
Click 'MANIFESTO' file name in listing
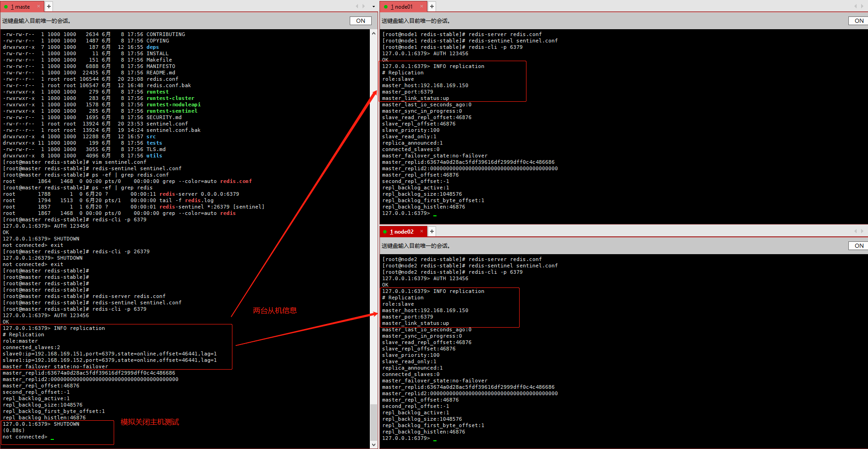[x=161, y=67]
